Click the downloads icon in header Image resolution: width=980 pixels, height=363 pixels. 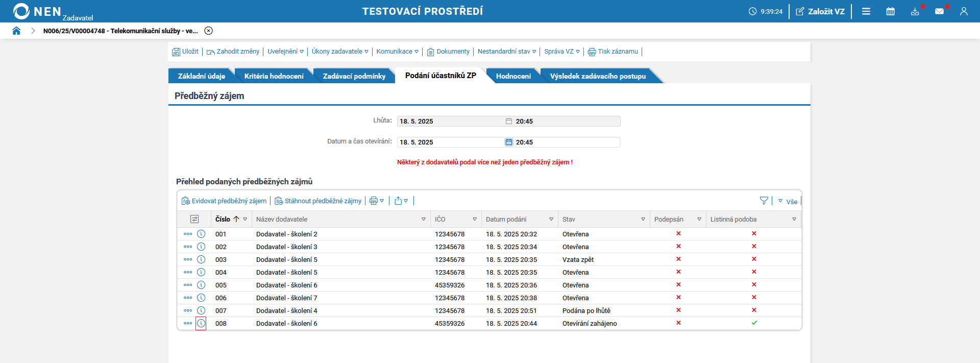click(x=915, y=11)
